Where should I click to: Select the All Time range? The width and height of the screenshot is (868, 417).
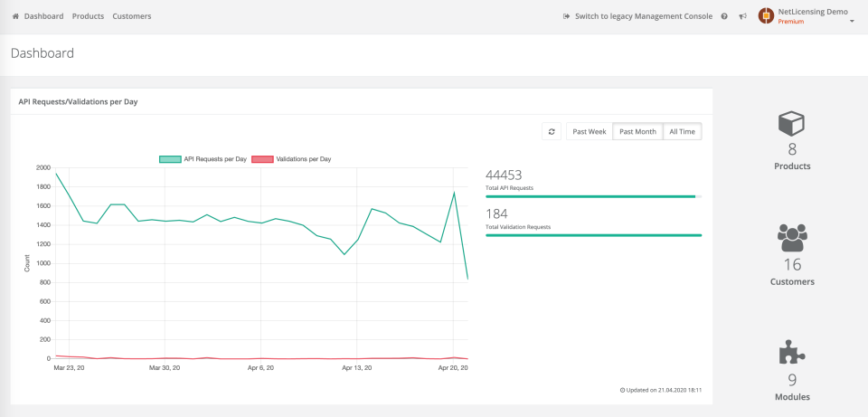682,131
